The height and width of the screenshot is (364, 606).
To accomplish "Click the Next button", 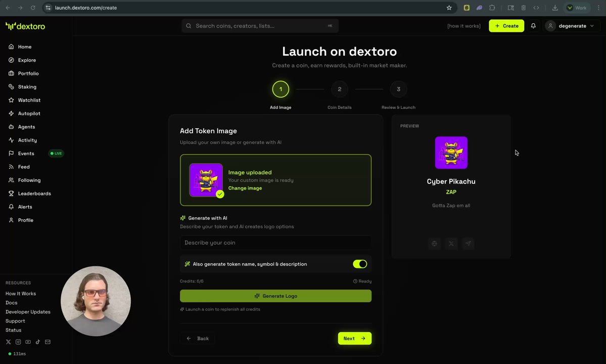I will [x=354, y=339].
